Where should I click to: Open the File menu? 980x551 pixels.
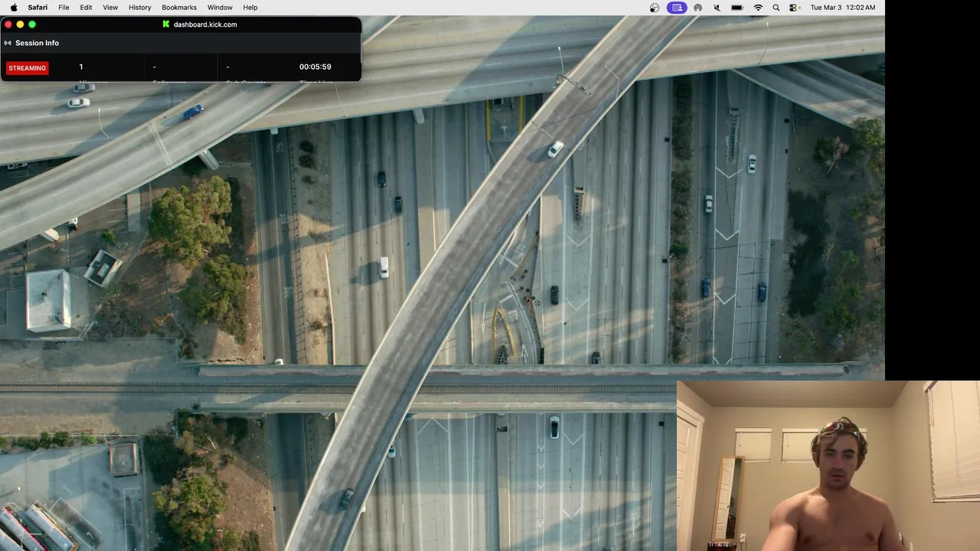64,8
